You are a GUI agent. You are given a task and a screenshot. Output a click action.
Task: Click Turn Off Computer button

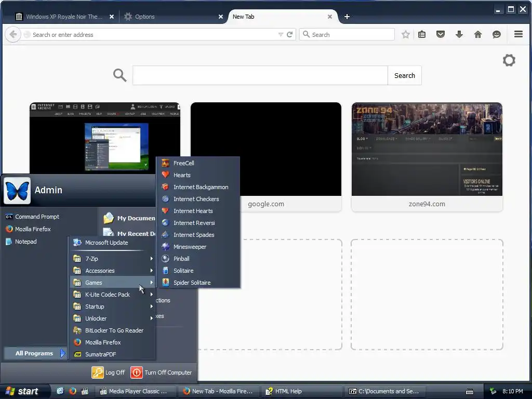click(x=161, y=373)
